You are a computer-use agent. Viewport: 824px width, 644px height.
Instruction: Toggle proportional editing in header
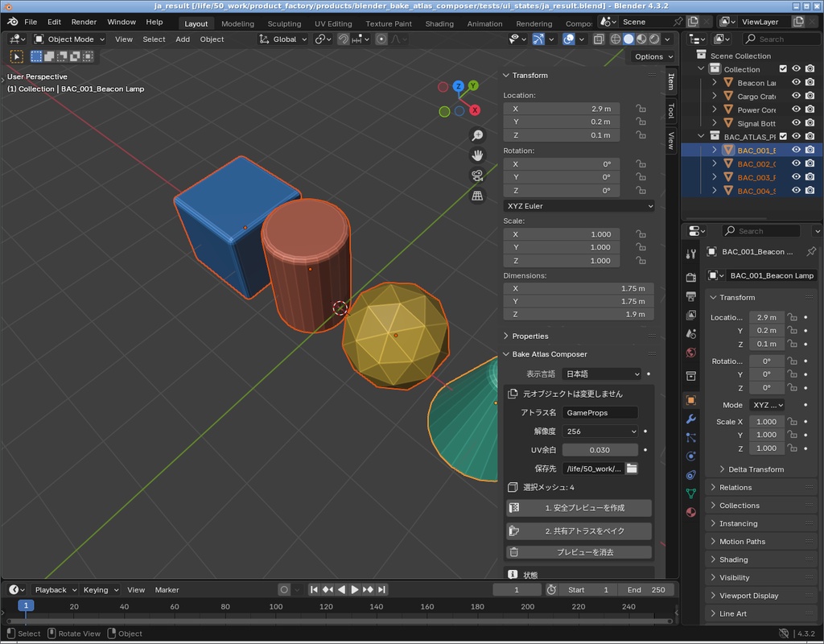pyautogui.click(x=382, y=39)
